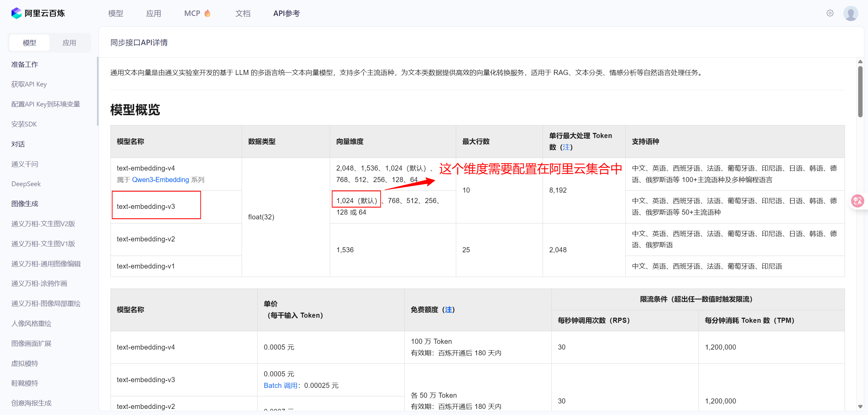Open the 模型 top navigation tab
Screen dimensions: 868x415
coord(116,13)
